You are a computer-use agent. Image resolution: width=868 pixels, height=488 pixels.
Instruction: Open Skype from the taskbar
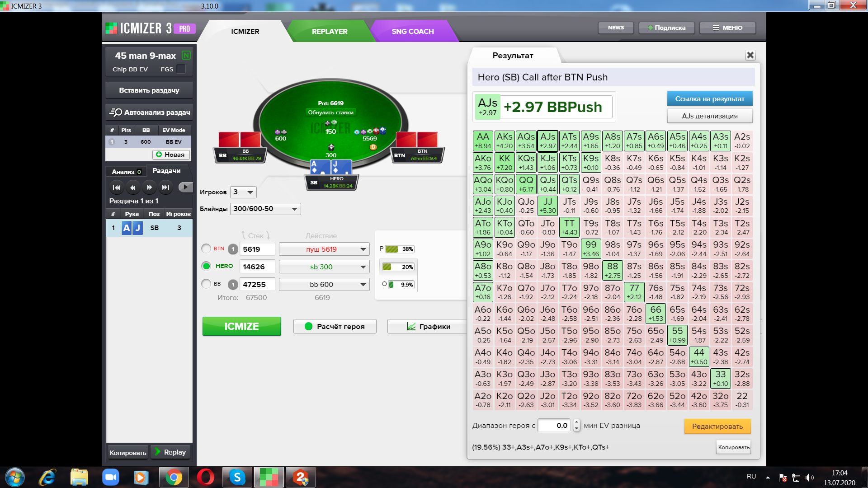(x=237, y=477)
